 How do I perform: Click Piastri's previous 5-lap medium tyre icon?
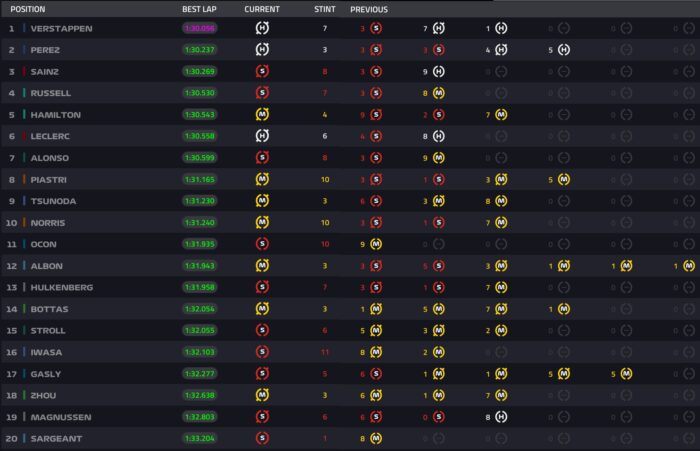tap(564, 179)
